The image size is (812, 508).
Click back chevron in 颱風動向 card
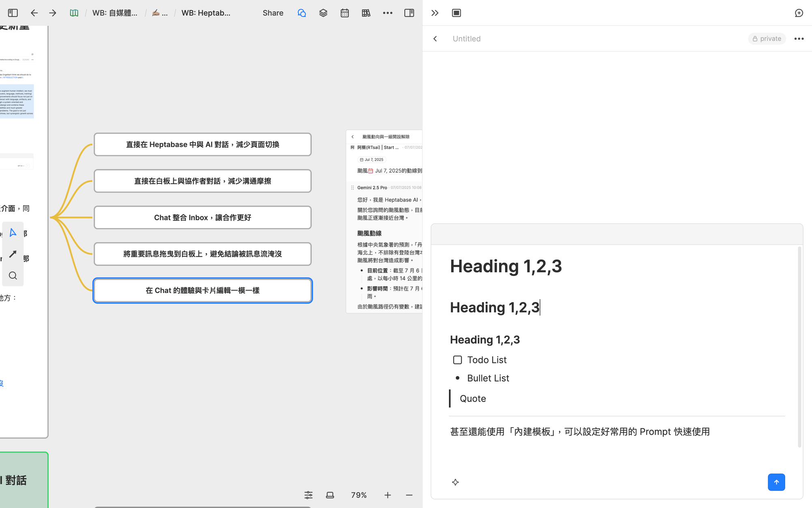pos(353,137)
